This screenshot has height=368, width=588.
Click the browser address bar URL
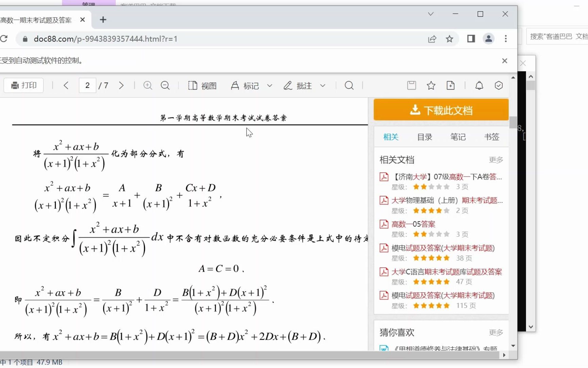point(105,39)
